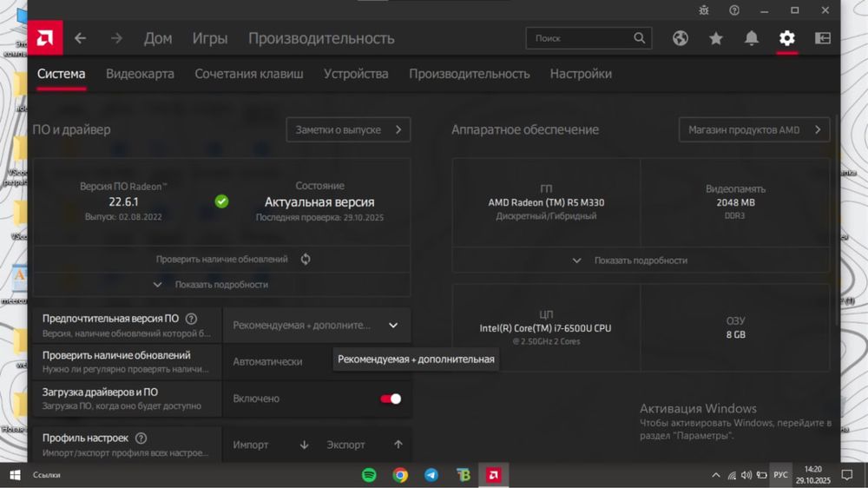Switch to the Видеокарта tab

coord(140,74)
